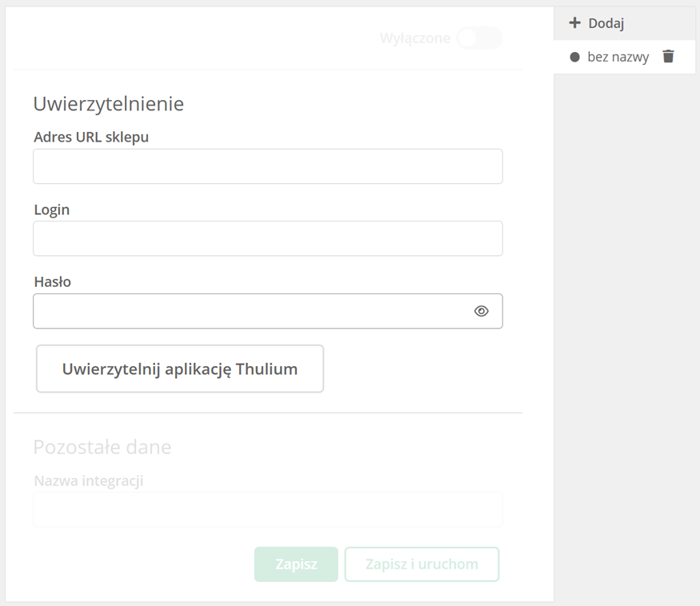Show password using the eye icon
700x606 pixels.
click(x=482, y=311)
